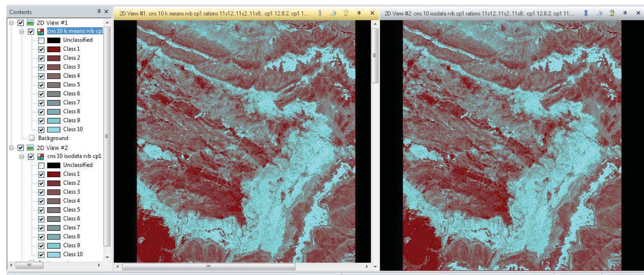This screenshot has width=644, height=275.
Task: Click the 2D View #2 folder icon in Contents
Action: pos(30,148)
